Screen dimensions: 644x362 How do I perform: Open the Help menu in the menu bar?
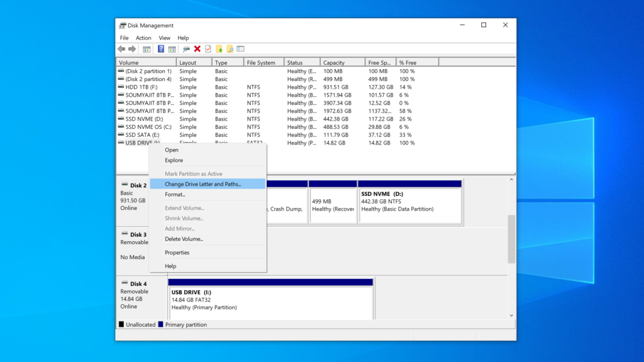(183, 38)
